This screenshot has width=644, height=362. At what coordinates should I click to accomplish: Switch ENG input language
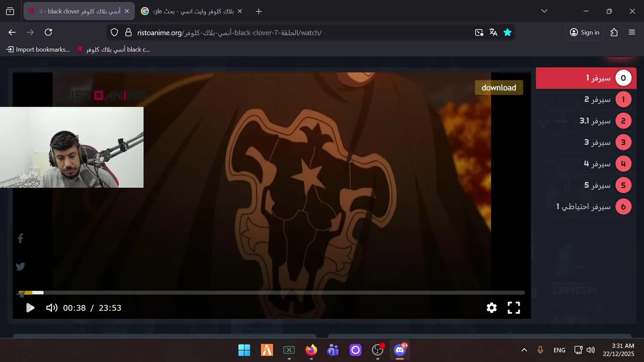tap(559, 350)
